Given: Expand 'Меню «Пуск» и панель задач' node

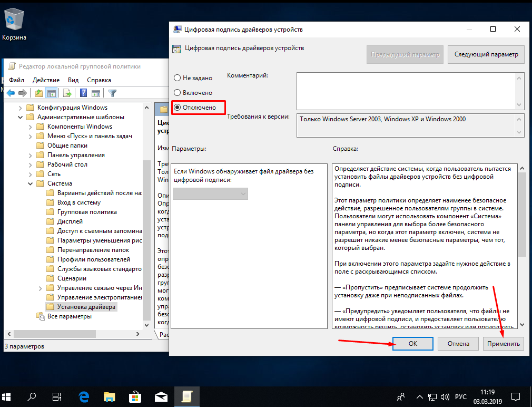Looking at the screenshot, I should click(30, 137).
